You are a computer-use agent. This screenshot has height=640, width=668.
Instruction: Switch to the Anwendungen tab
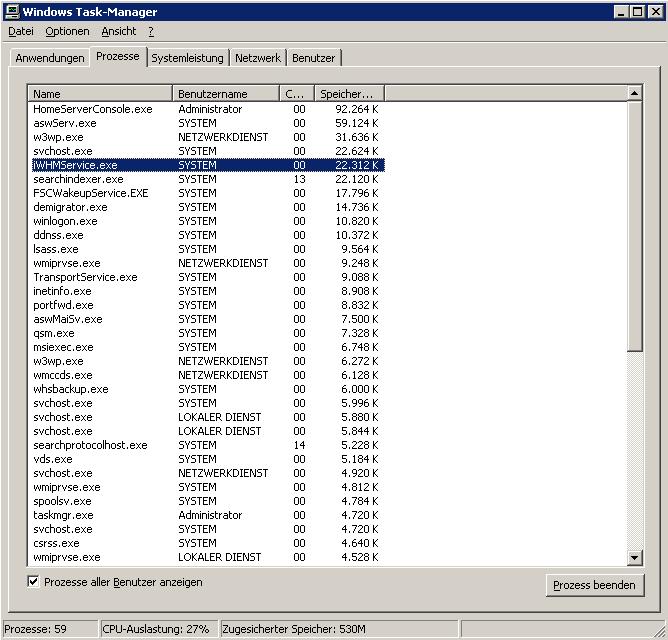(x=50, y=58)
